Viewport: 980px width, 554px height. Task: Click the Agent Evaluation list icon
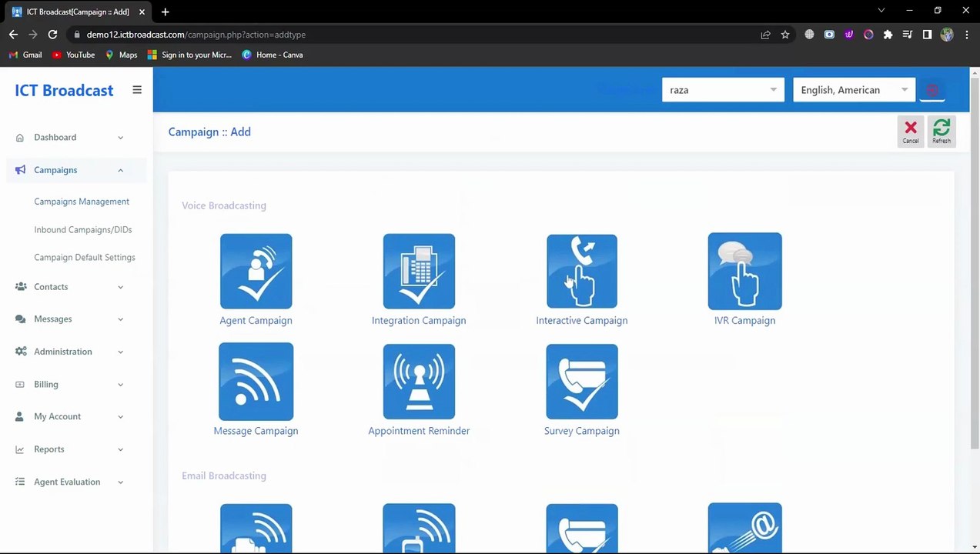click(x=20, y=482)
